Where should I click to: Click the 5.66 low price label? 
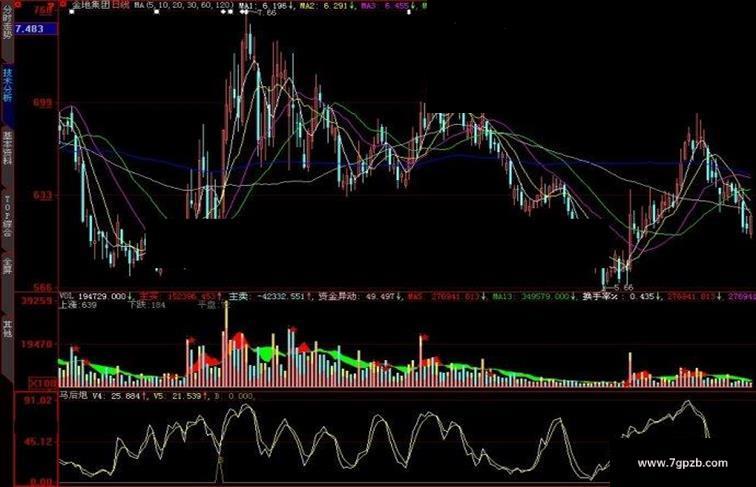pos(623,287)
